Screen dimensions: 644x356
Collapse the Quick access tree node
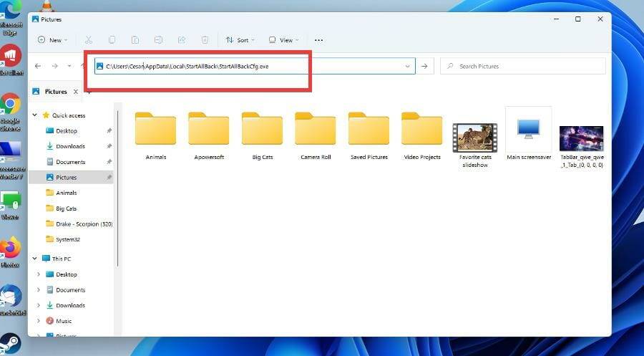pos(35,115)
